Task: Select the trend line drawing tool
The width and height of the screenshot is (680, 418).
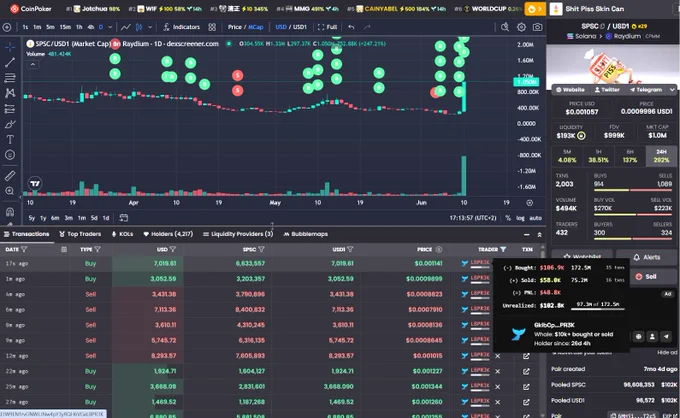Action: 10,62
